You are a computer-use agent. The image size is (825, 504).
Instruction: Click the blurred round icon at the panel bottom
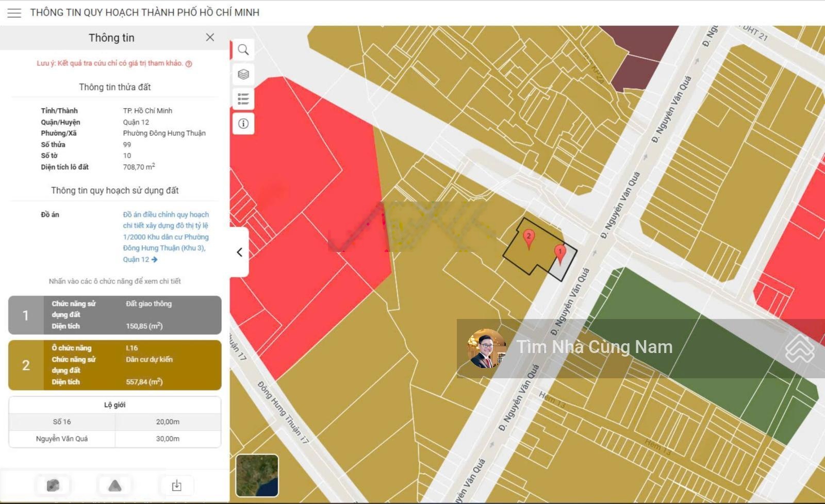(53, 485)
